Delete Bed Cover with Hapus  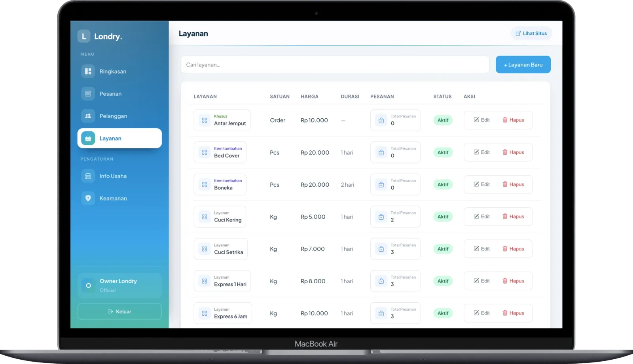pyautogui.click(x=513, y=152)
